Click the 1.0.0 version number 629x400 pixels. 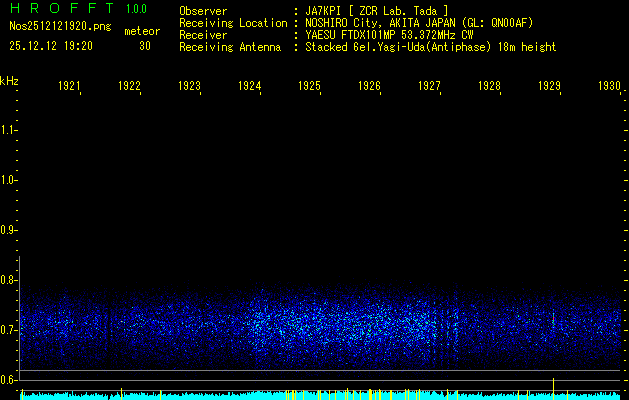pyautogui.click(x=136, y=9)
